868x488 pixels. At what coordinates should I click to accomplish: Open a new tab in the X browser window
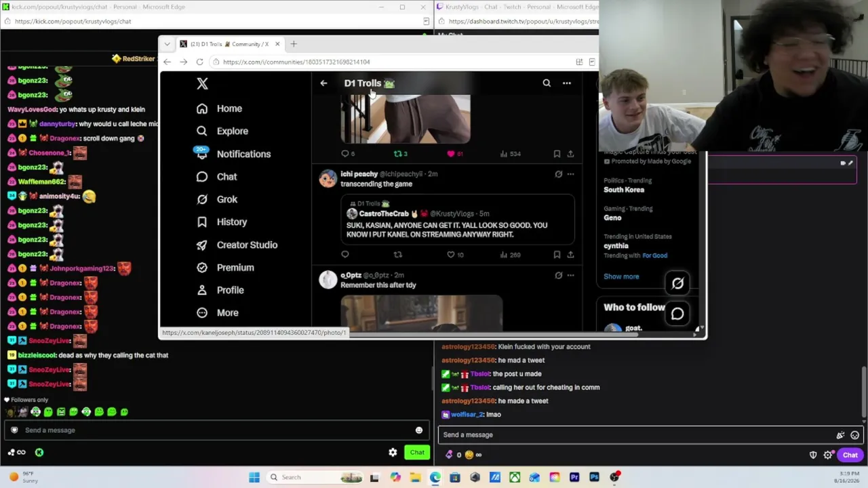[294, 44]
